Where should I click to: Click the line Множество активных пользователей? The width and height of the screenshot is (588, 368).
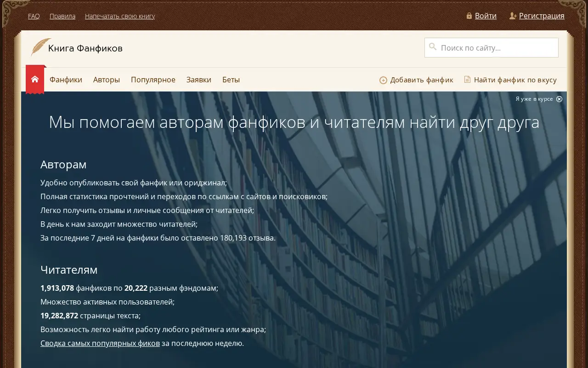[x=107, y=302]
